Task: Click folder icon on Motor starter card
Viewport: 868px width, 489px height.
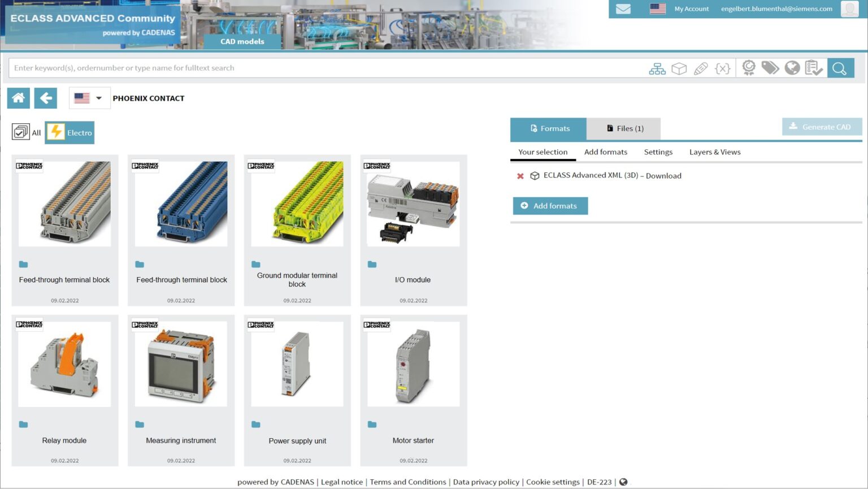Action: coord(372,424)
